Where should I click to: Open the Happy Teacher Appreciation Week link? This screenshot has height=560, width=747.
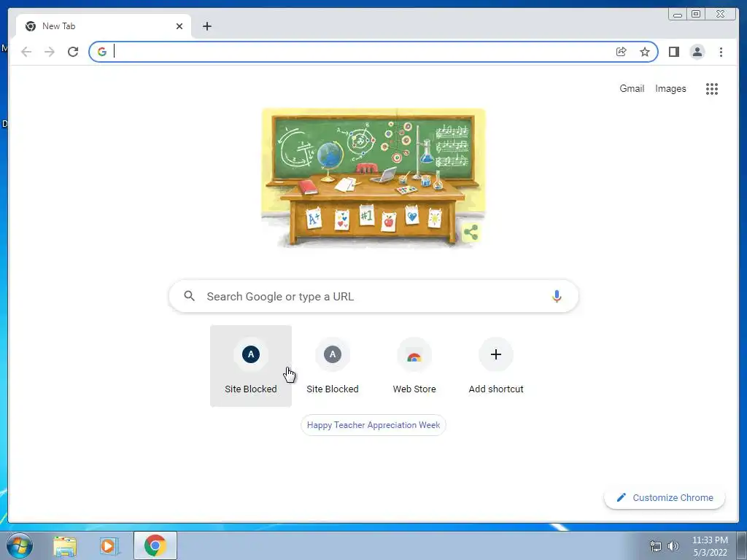click(x=373, y=425)
